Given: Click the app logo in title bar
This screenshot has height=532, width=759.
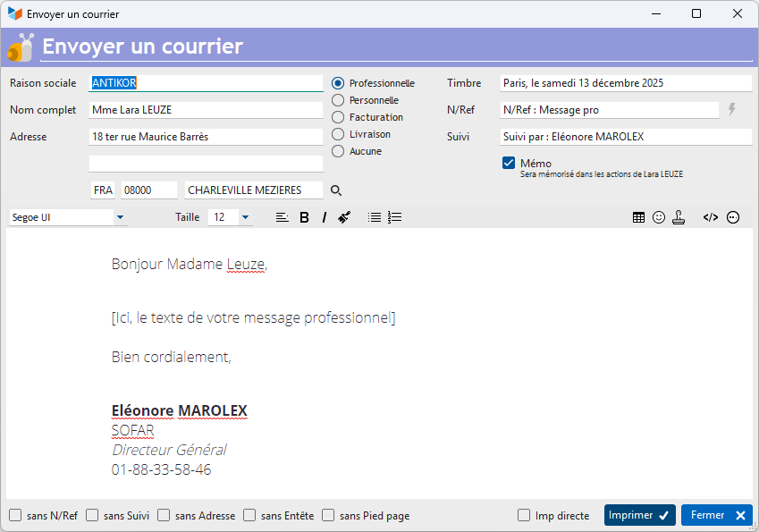Looking at the screenshot, I should click(14, 13).
